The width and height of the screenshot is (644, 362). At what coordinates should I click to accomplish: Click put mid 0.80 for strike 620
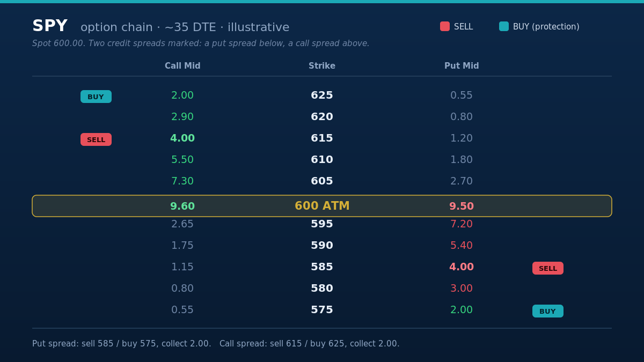click(462, 117)
